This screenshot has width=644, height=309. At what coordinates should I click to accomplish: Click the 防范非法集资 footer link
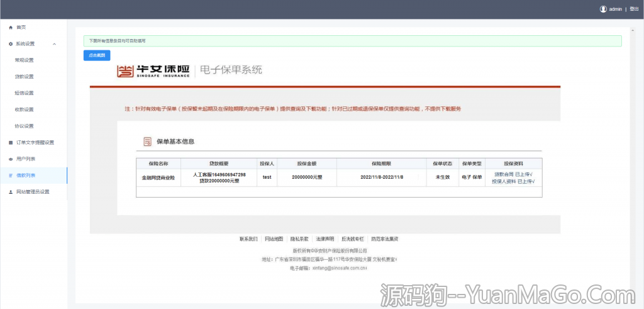click(385, 239)
